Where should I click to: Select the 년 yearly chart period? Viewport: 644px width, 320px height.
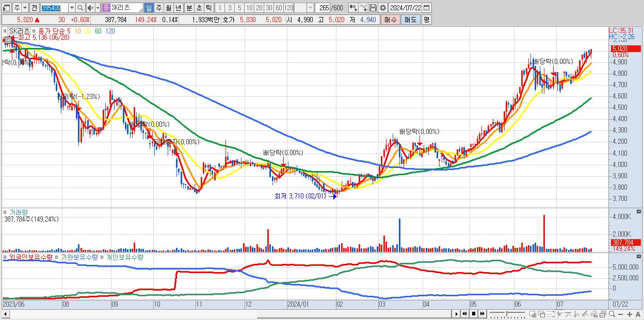click(x=178, y=8)
